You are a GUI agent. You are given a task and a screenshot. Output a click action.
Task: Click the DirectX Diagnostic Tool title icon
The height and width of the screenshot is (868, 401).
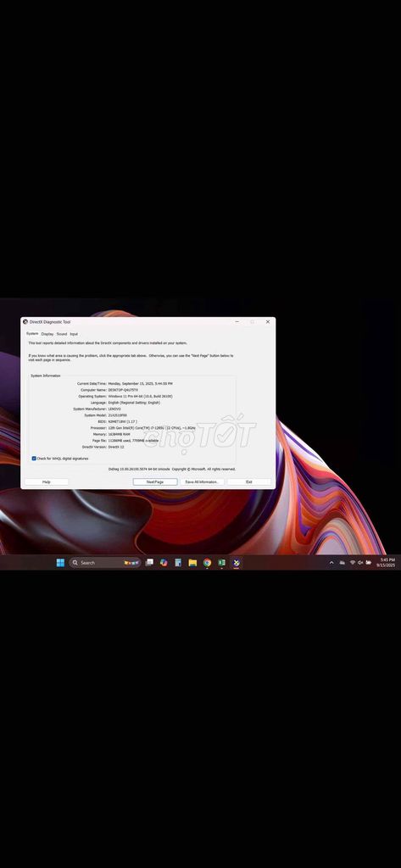[25, 321]
